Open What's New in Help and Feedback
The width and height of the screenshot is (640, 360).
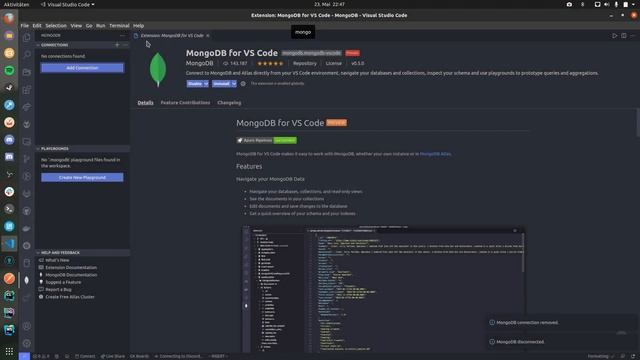coord(57,260)
